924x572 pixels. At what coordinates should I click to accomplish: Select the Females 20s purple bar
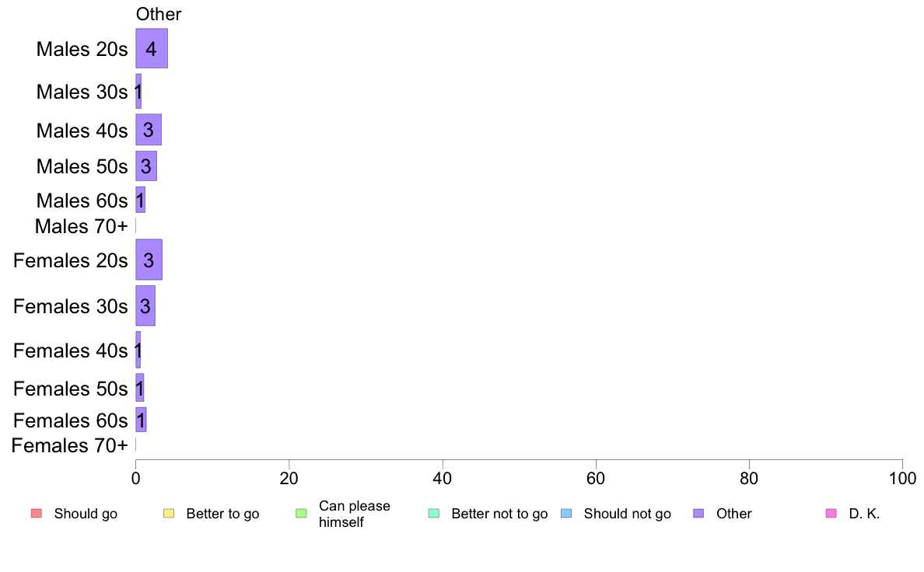149,260
